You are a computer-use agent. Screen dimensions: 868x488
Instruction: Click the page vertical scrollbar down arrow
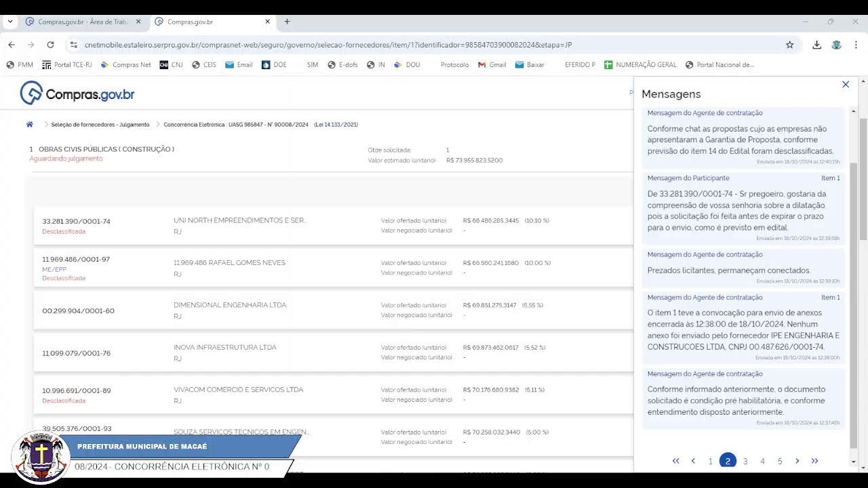[863, 467]
